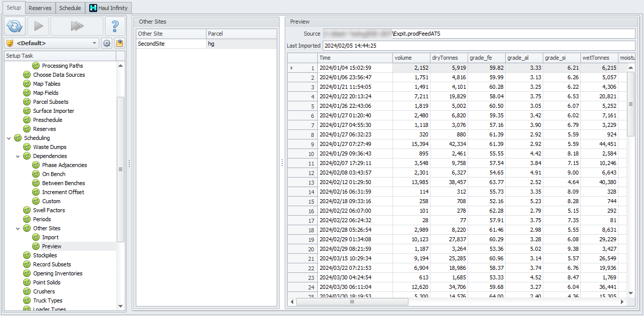Click the gear settings icon beside Default
The image size is (644, 316).
pyautogui.click(x=107, y=43)
